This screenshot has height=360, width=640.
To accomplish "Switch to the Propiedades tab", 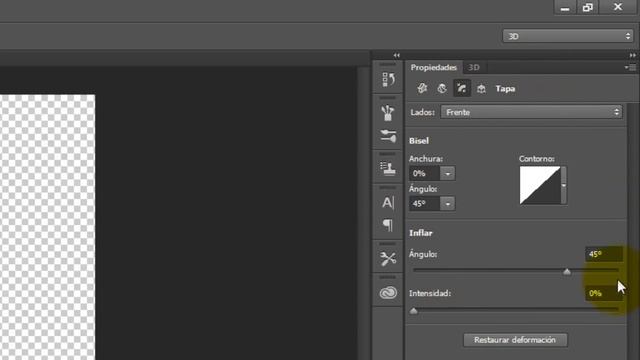I will click(x=433, y=67).
